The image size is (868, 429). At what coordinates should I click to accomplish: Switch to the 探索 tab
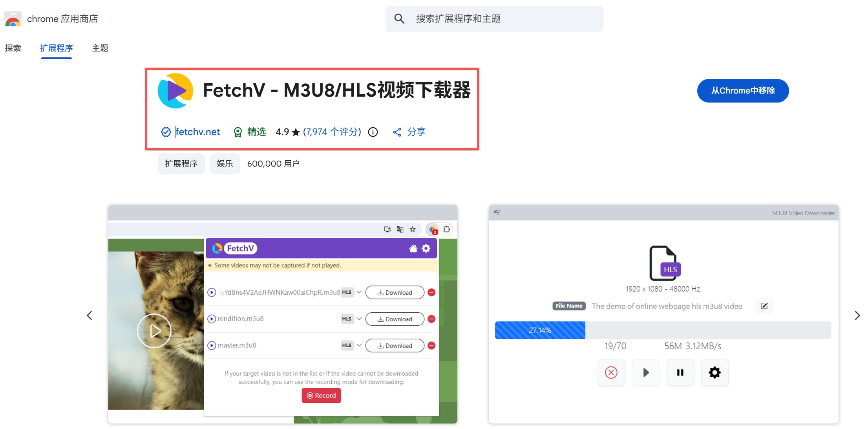tap(13, 48)
